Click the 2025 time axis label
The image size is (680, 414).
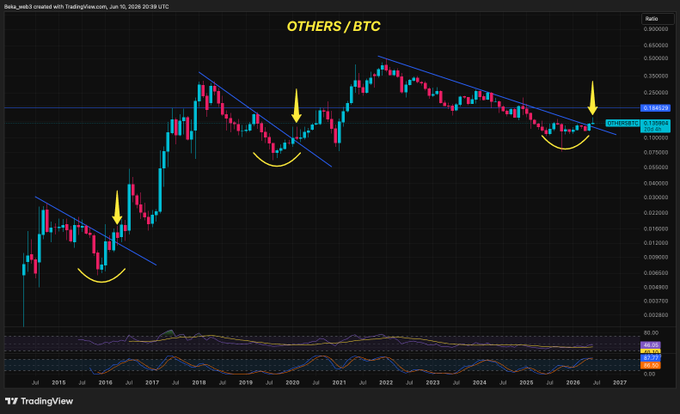pos(526,382)
